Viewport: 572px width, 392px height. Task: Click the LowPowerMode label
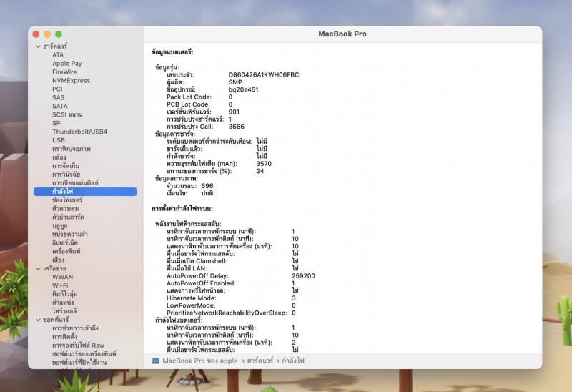coord(191,305)
